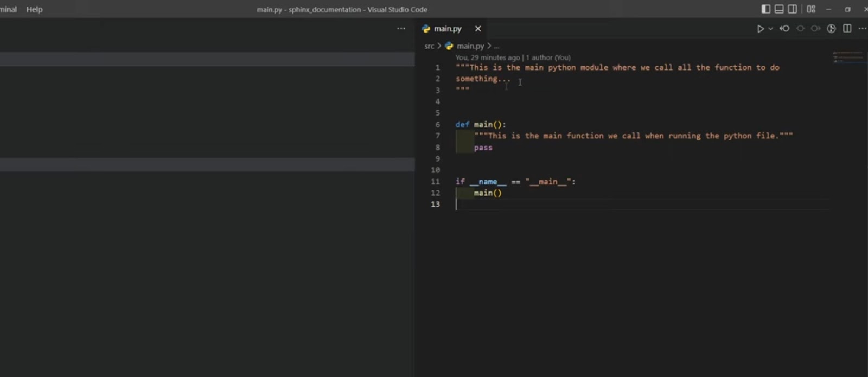Click the main.py breadcrumb segment
The width and height of the screenshot is (868, 377).
click(x=470, y=46)
